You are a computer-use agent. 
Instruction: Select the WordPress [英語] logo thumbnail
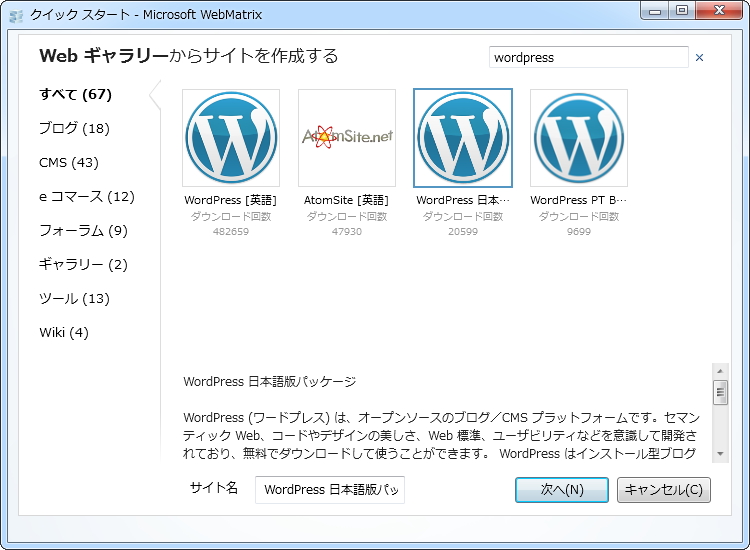point(231,138)
